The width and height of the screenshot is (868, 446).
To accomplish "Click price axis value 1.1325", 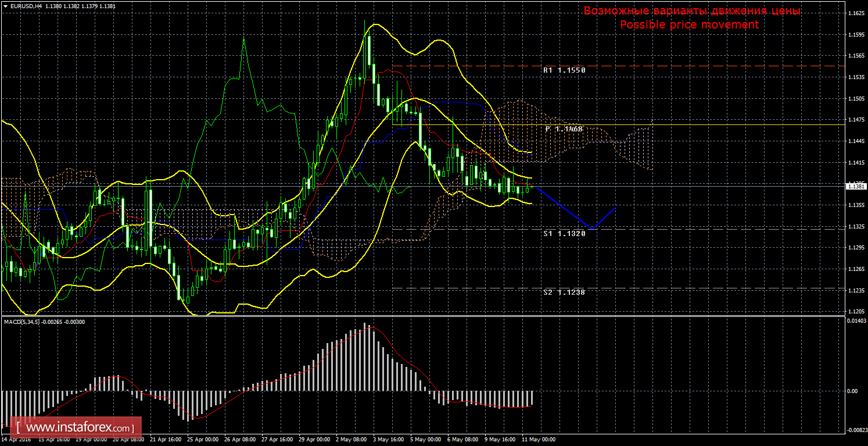I will coord(857,227).
